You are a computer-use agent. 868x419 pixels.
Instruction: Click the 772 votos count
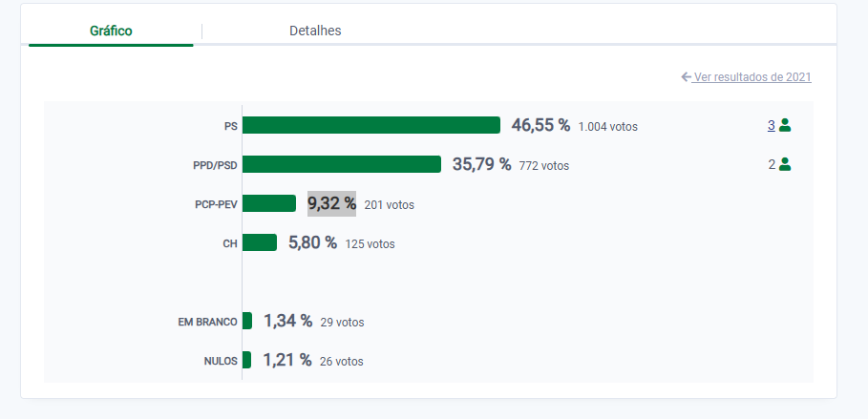click(544, 165)
